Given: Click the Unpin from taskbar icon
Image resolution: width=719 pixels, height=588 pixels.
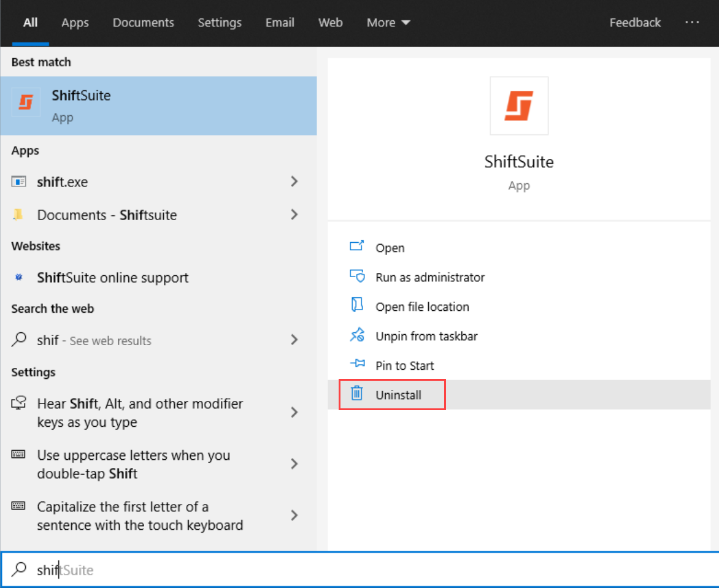Looking at the screenshot, I should (357, 335).
